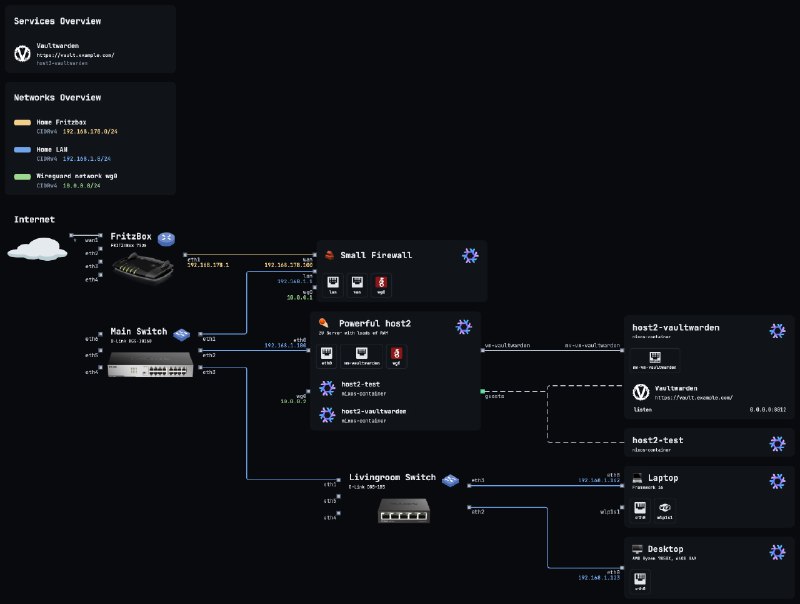Image resolution: width=800 pixels, height=604 pixels.
Task: Click the 'host2-vaultwarden' card title
Action: (x=676, y=328)
